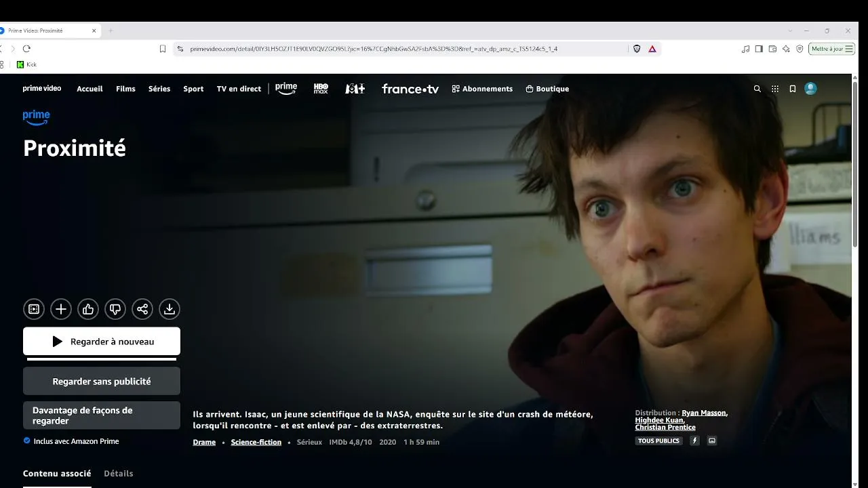Open the tab search dropdown chevron
This screenshot has width=868, height=488.
coord(790,30)
